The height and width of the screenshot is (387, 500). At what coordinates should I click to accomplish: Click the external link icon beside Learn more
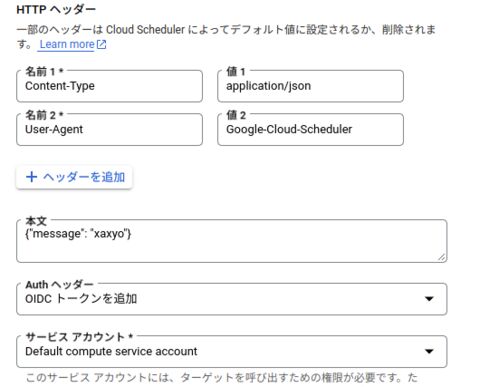[x=101, y=44]
